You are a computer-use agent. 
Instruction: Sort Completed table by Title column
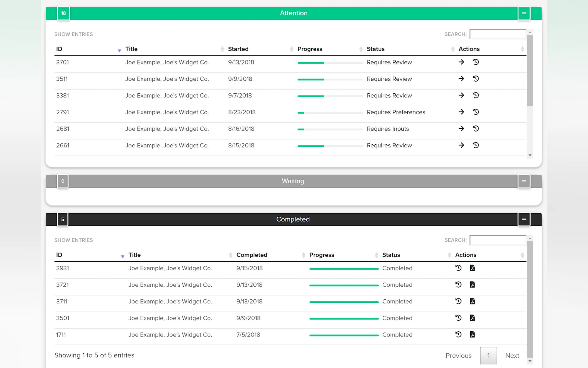click(134, 255)
